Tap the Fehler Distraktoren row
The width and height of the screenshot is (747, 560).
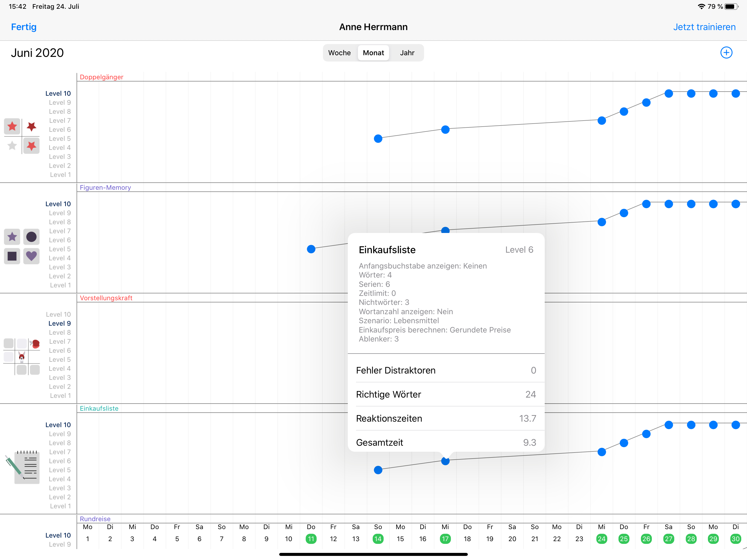click(446, 370)
